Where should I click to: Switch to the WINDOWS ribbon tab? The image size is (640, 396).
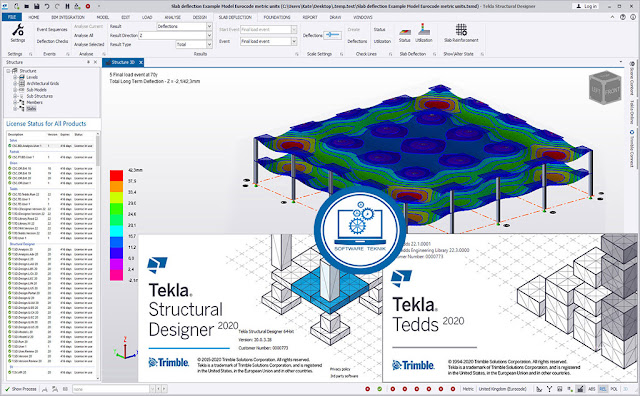[362, 17]
